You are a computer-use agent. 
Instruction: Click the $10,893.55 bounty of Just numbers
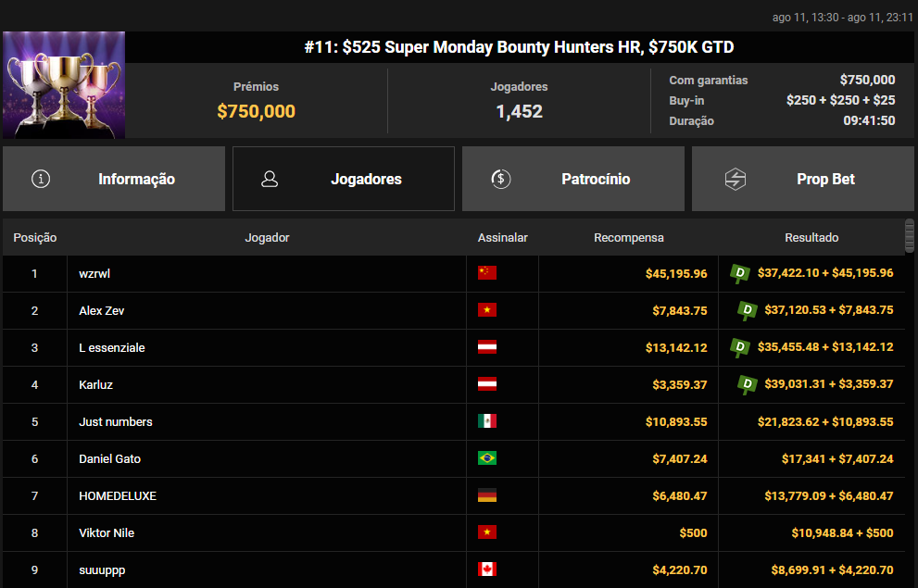(676, 422)
